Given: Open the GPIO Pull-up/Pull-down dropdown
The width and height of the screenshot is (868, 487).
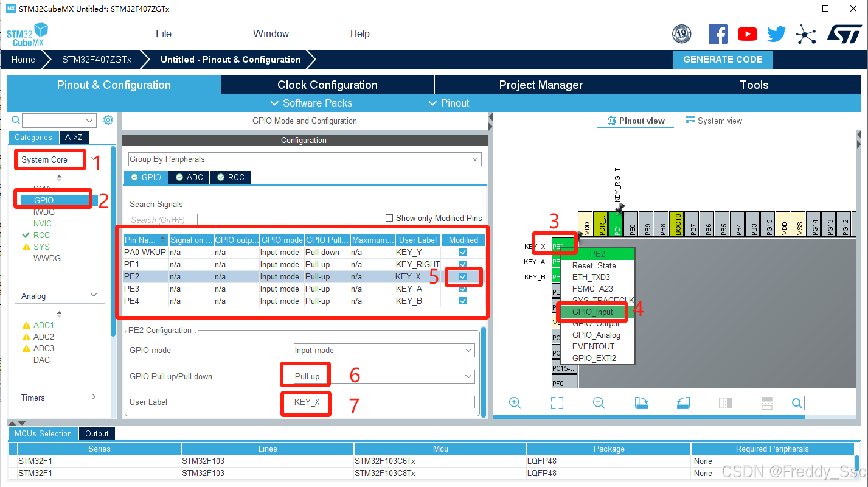Looking at the screenshot, I should tap(384, 376).
